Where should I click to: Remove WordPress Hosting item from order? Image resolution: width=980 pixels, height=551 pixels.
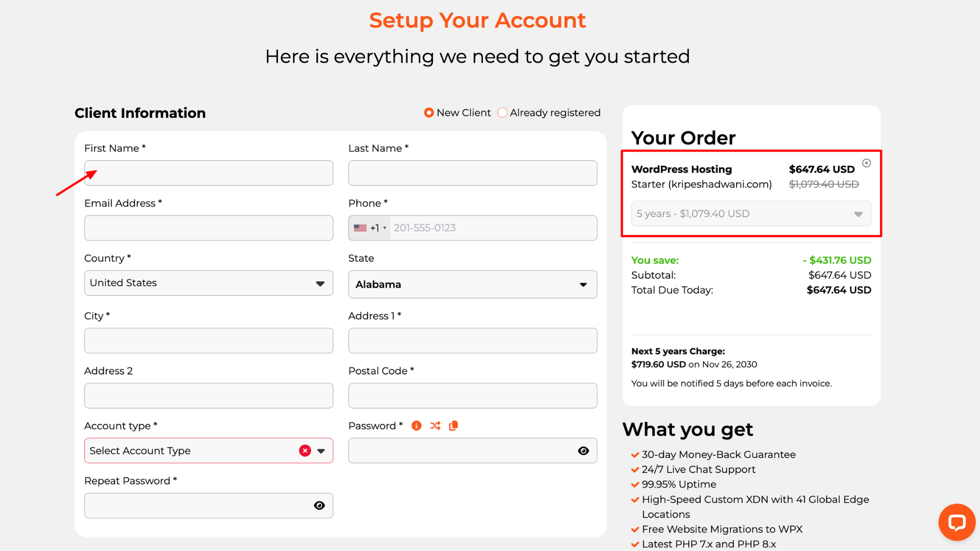866,163
